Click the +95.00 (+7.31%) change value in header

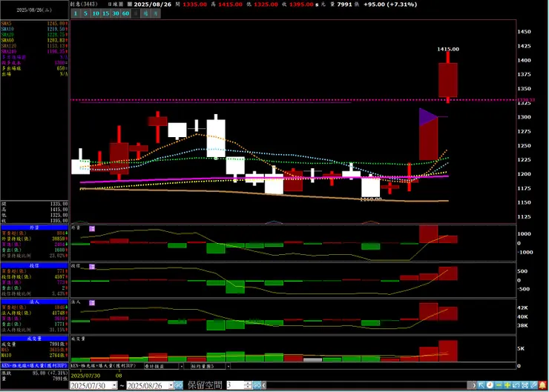pos(390,4)
